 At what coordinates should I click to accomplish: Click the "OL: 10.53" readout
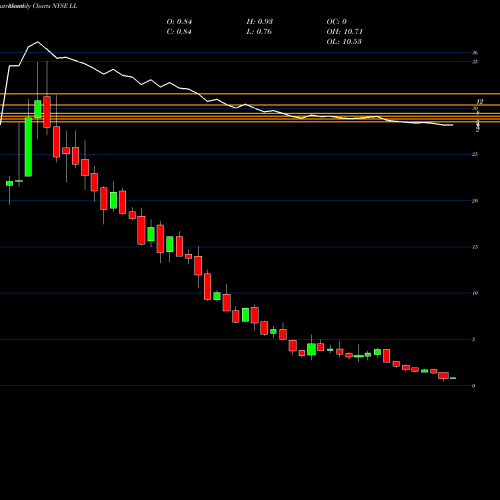coord(344,42)
